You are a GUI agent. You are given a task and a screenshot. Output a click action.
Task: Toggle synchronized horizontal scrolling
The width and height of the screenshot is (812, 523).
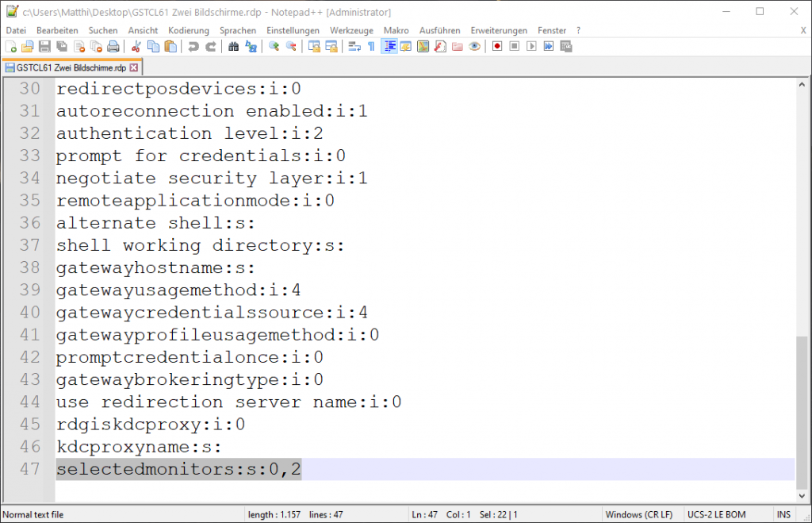[x=331, y=47]
